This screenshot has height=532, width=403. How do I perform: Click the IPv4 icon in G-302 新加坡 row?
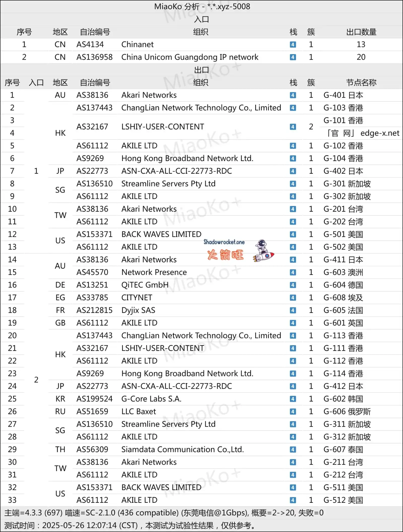click(293, 196)
